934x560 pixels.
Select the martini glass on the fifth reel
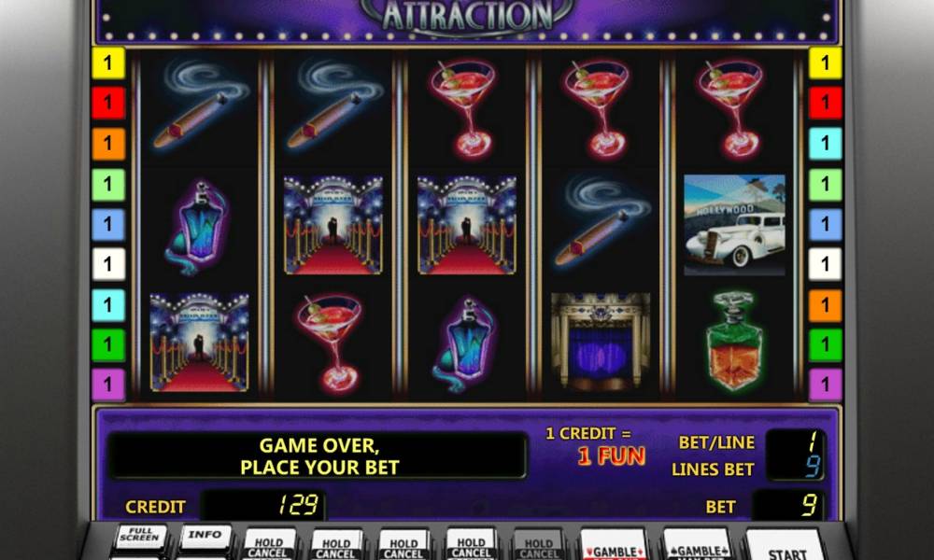[x=733, y=109]
